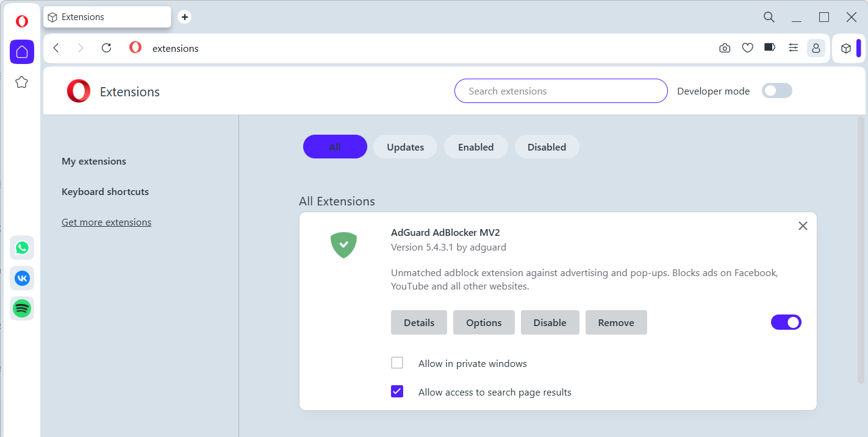Click the Opera icon in address bar
This screenshot has width=868, height=437.
click(135, 48)
